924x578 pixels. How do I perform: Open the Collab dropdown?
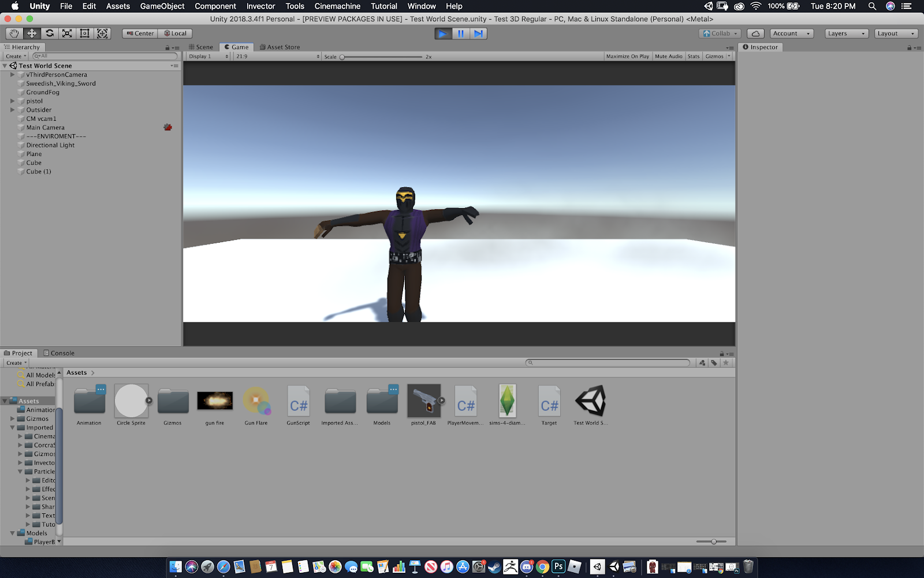720,34
